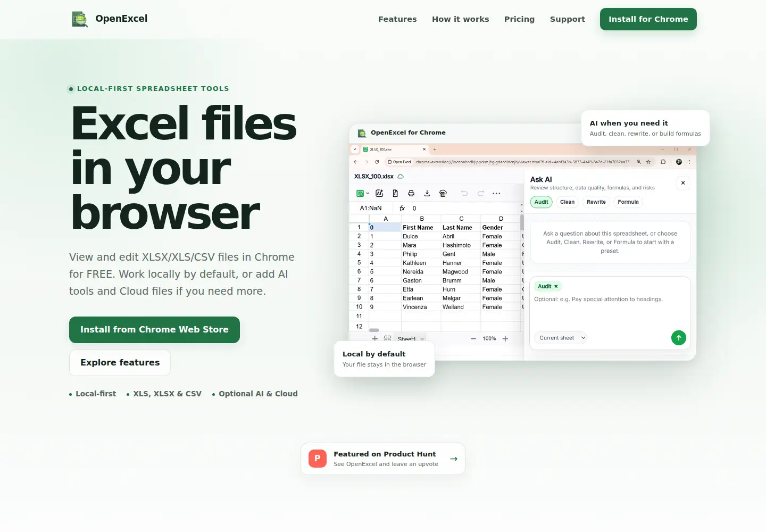
Task: Open the Sheet1 tab dropdown arrow
Action: 422,339
